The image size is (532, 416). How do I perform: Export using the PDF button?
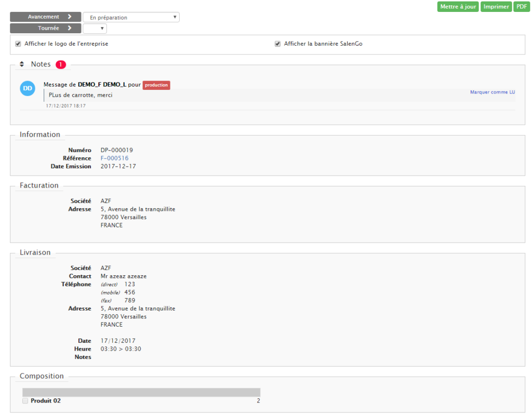[522, 7]
